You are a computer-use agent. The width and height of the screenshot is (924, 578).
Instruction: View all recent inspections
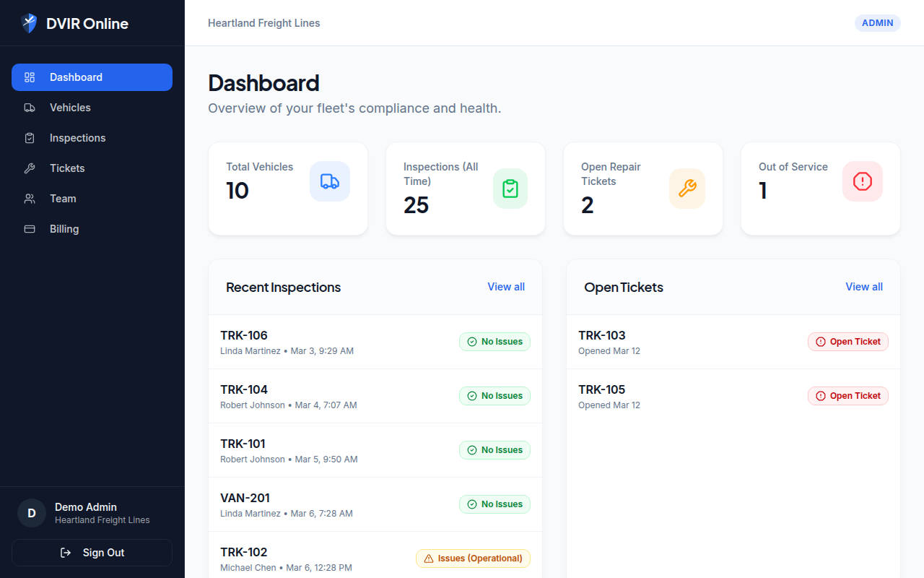pos(505,287)
